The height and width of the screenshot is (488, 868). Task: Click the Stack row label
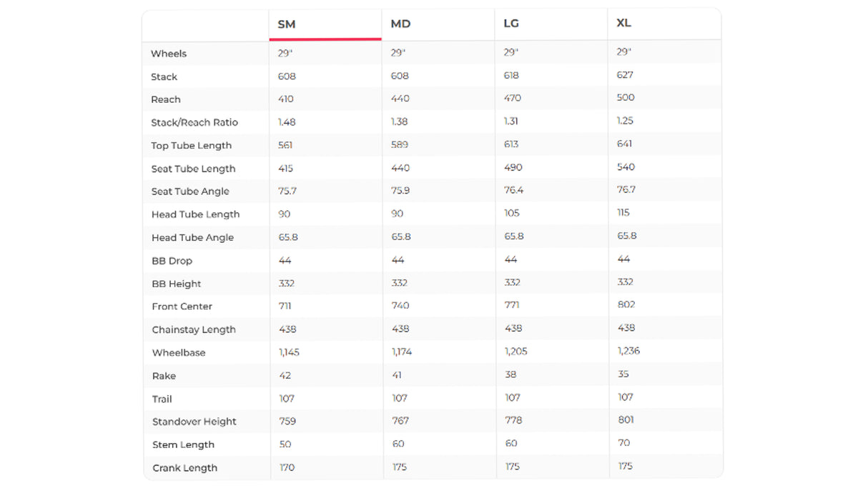click(164, 76)
